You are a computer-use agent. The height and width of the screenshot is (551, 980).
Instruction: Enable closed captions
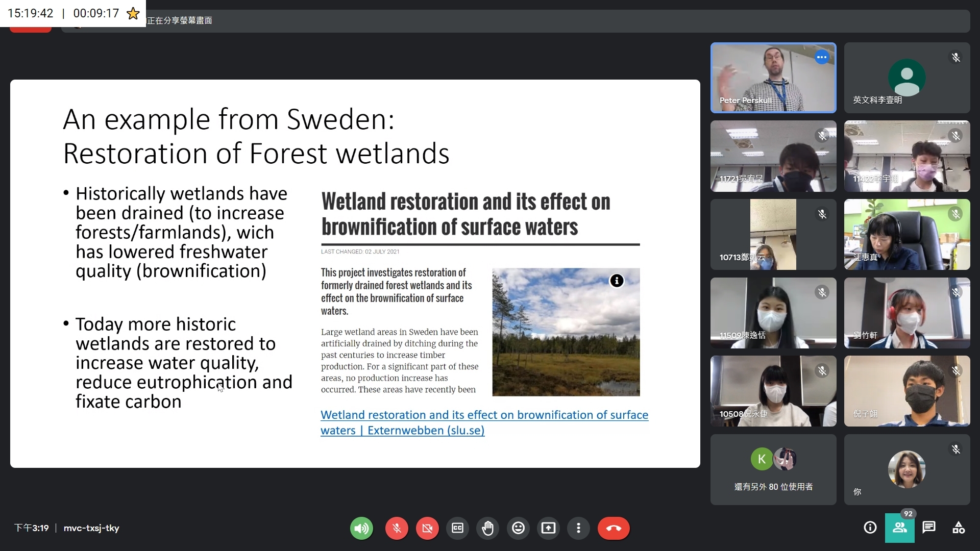point(457,528)
